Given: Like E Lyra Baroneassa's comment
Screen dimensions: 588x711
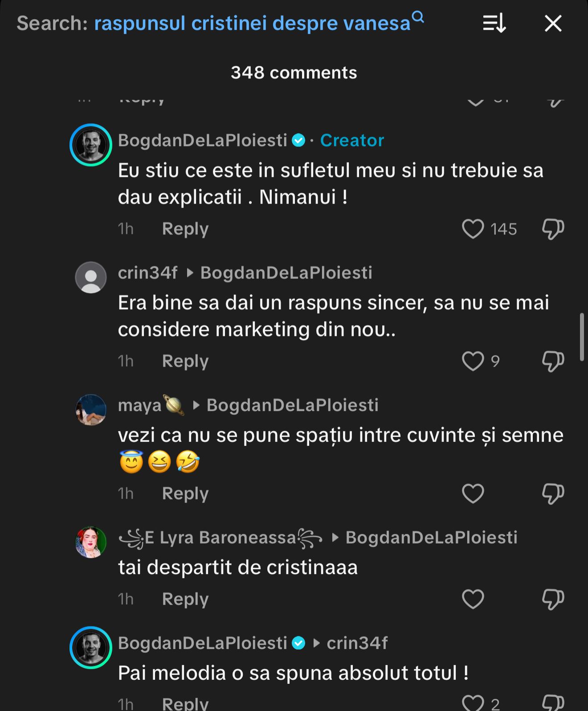Looking at the screenshot, I should [x=473, y=599].
